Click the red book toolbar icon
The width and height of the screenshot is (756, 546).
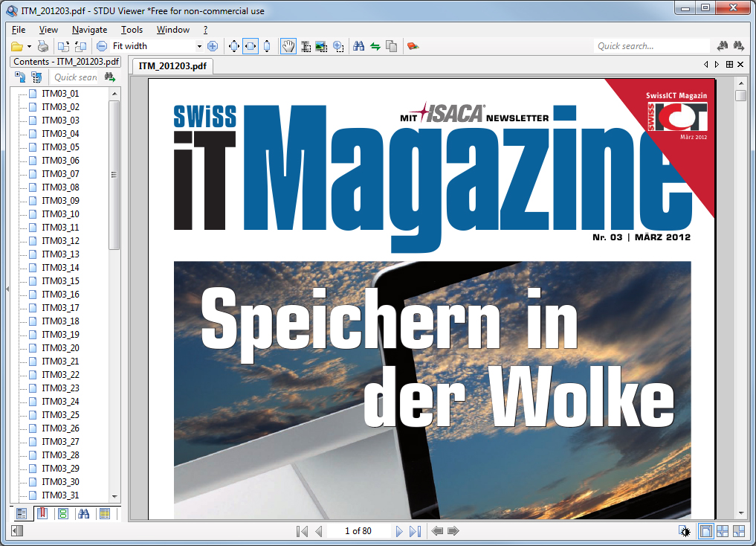tap(413, 46)
